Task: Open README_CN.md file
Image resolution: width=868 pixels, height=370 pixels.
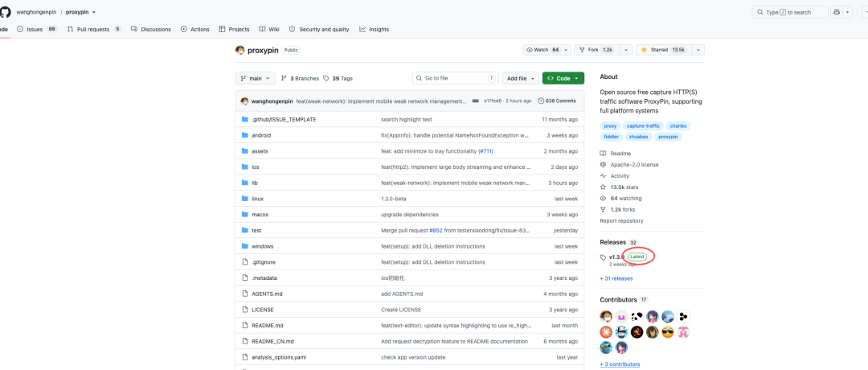Action: 272,341
